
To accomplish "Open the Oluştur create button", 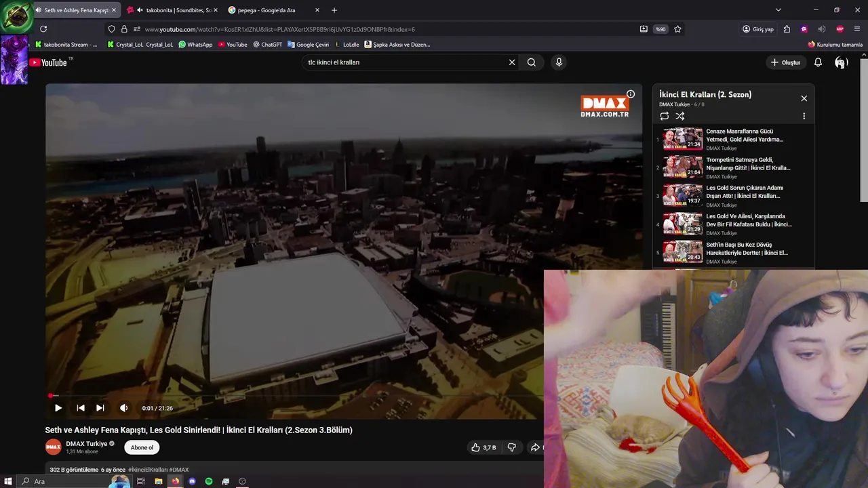I will [785, 62].
